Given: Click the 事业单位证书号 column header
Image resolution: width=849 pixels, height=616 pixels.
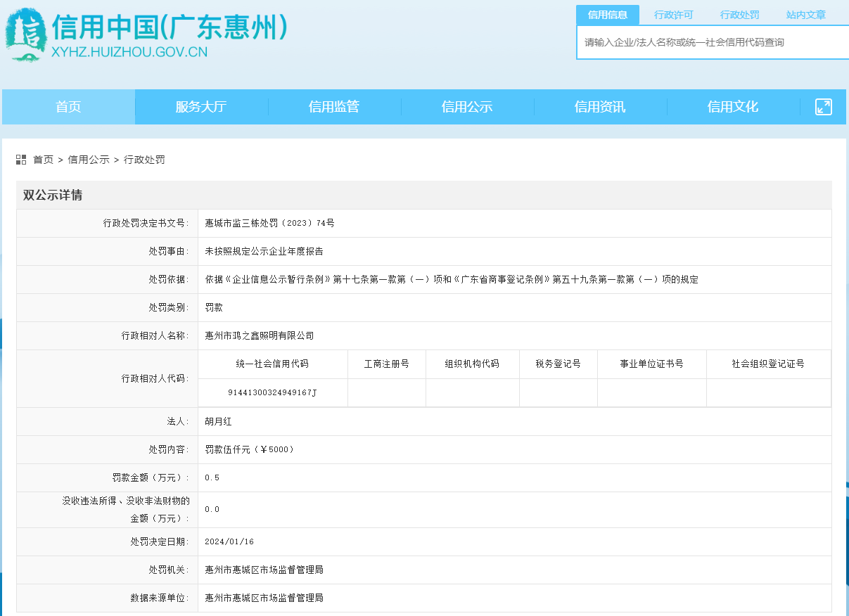Looking at the screenshot, I should [651, 364].
